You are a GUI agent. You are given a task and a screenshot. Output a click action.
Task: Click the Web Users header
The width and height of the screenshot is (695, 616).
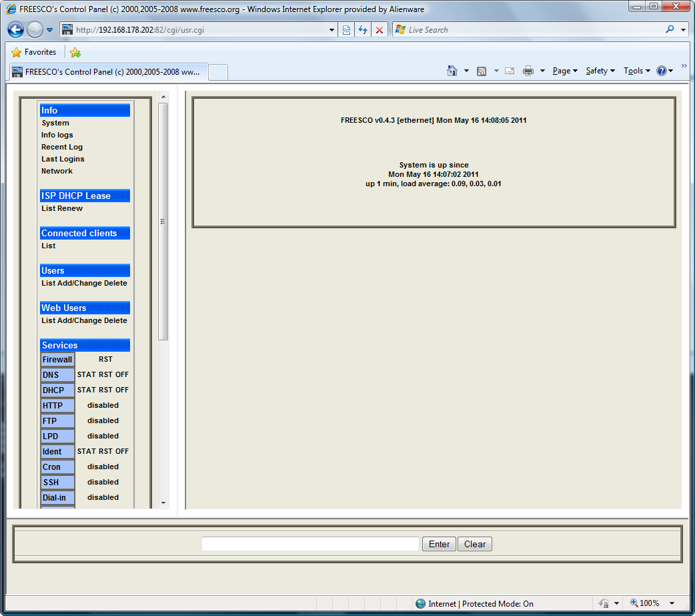pyautogui.click(x=85, y=308)
